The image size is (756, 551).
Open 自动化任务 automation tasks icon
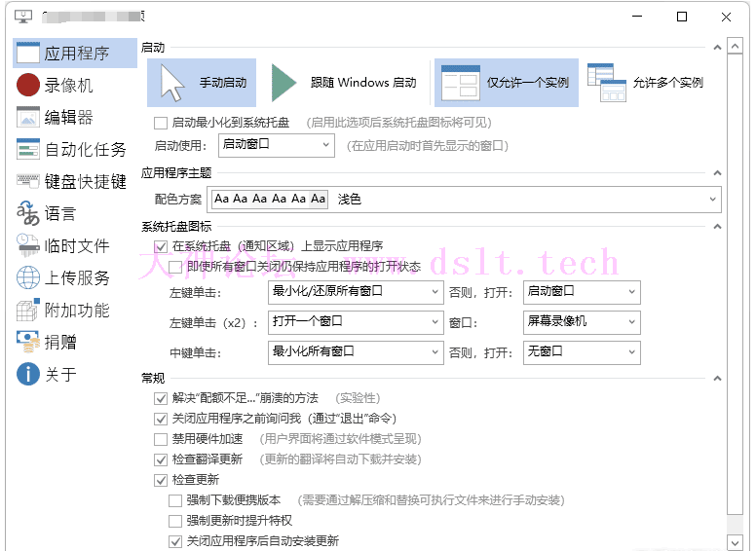click(x=28, y=149)
